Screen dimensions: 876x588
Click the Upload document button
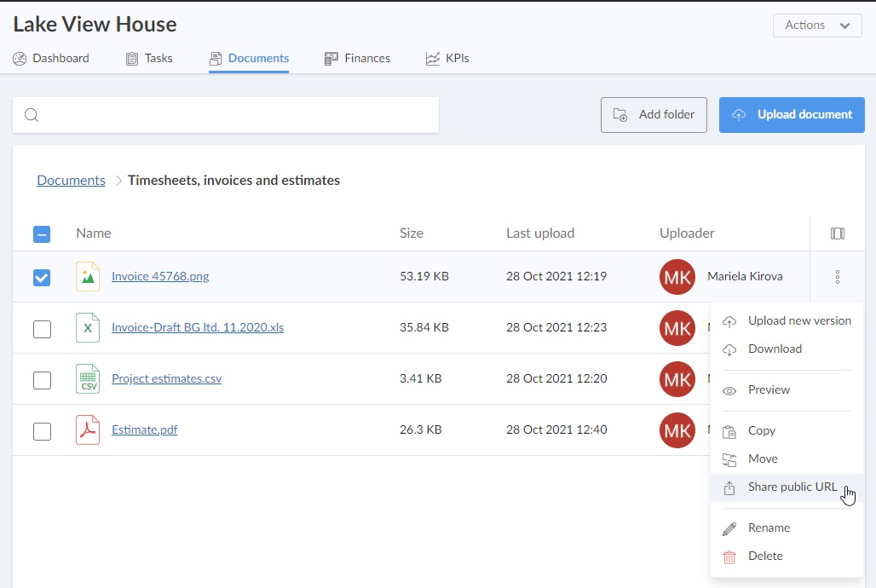click(x=792, y=115)
